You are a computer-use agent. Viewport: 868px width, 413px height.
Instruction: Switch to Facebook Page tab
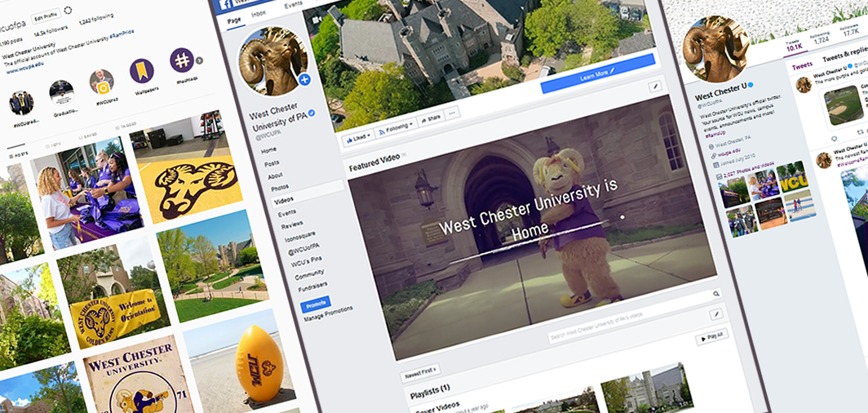235,19
